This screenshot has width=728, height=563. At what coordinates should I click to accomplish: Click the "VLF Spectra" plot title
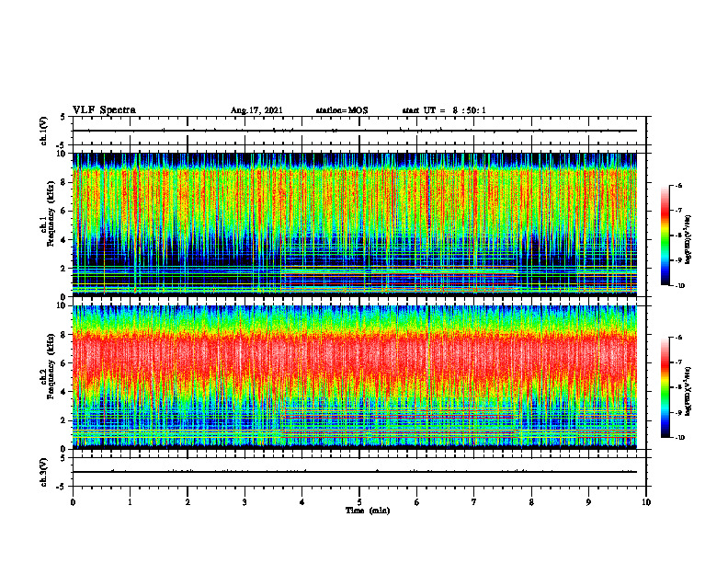104,109
